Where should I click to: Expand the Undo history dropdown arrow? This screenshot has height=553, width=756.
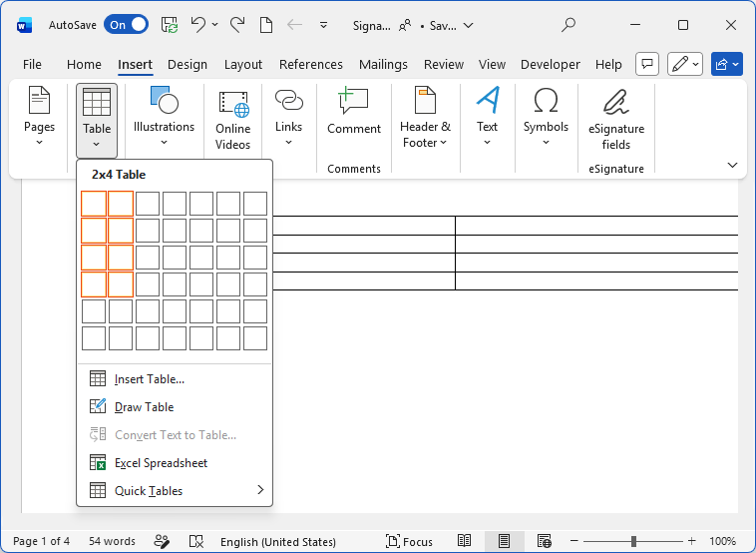tap(215, 24)
